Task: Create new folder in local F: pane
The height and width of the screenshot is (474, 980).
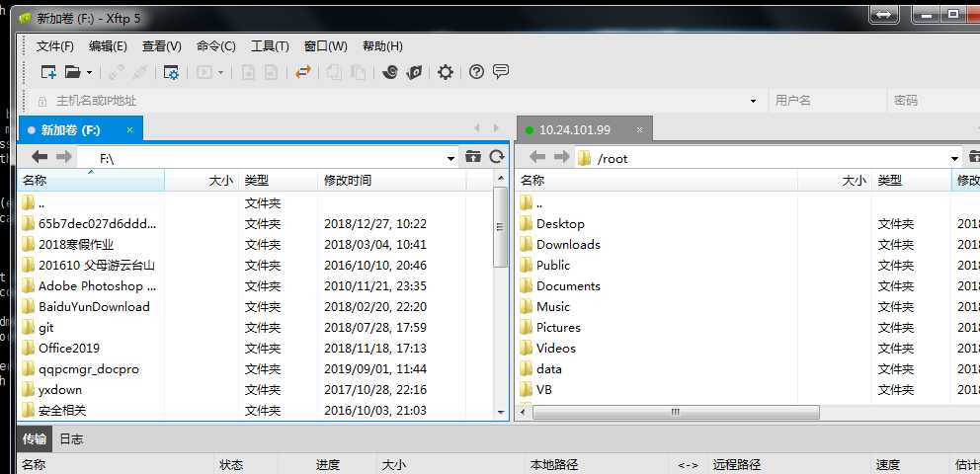Action: point(473,157)
